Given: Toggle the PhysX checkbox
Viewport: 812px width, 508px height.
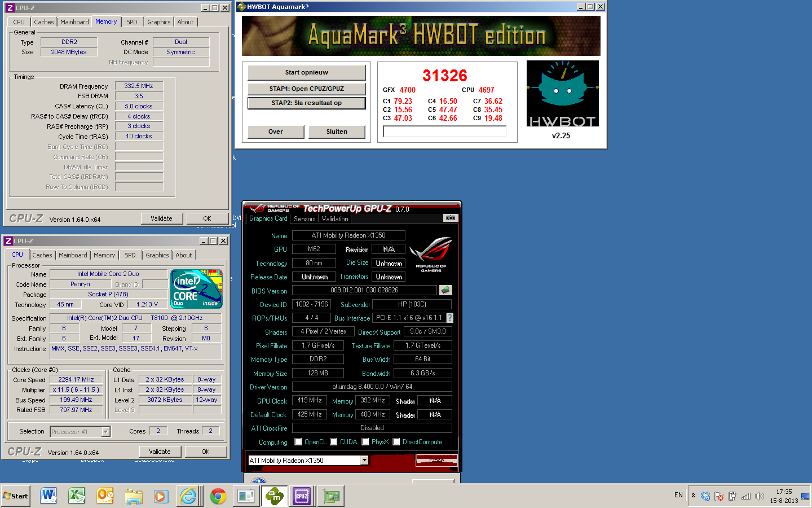Looking at the screenshot, I should coord(365,442).
